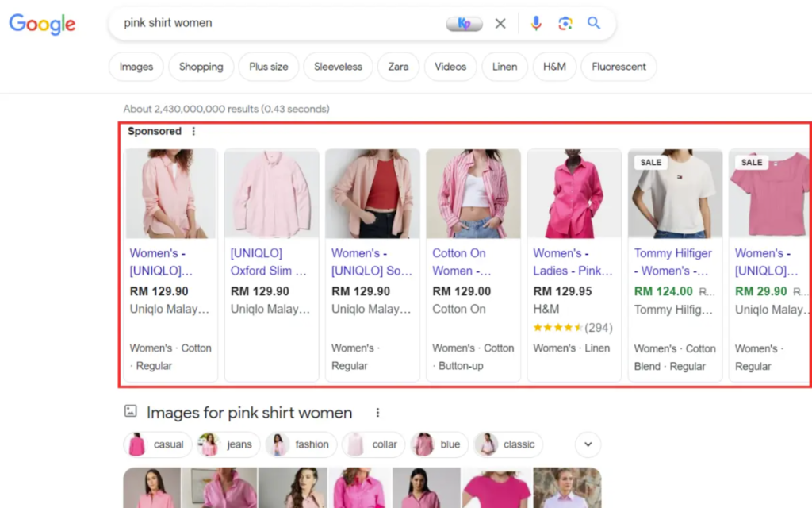Open Google Lens image search
This screenshot has height=508, width=812.
click(565, 23)
